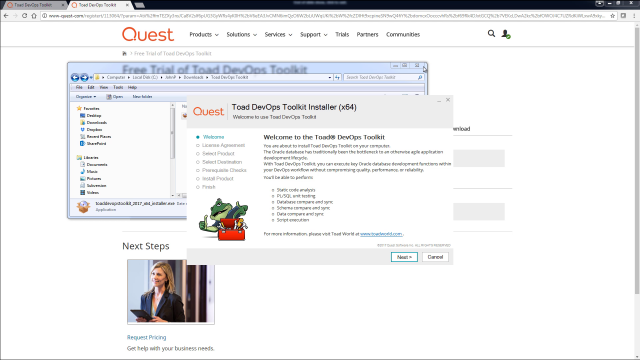Select Libraries in Explorer navigation pane

coord(87,158)
